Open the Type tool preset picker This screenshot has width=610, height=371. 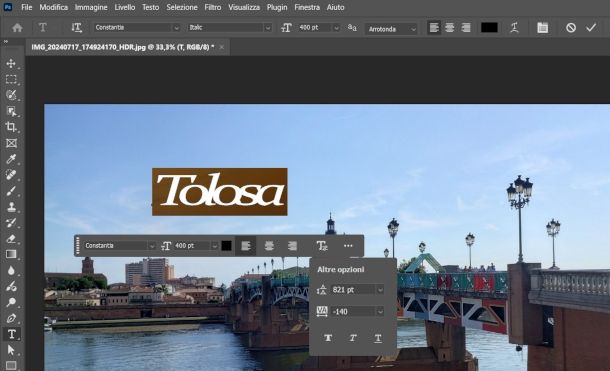tap(43, 27)
